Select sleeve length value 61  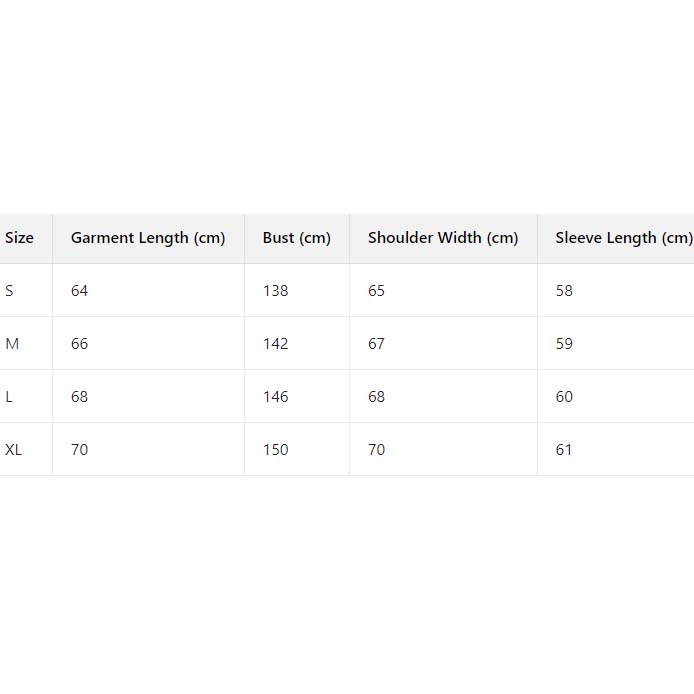[564, 450]
